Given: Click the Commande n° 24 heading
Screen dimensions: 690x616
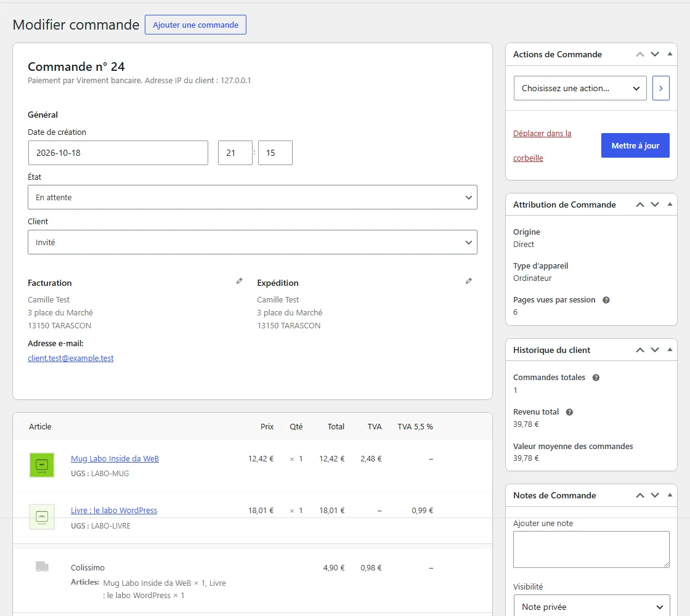Looking at the screenshot, I should [x=76, y=67].
